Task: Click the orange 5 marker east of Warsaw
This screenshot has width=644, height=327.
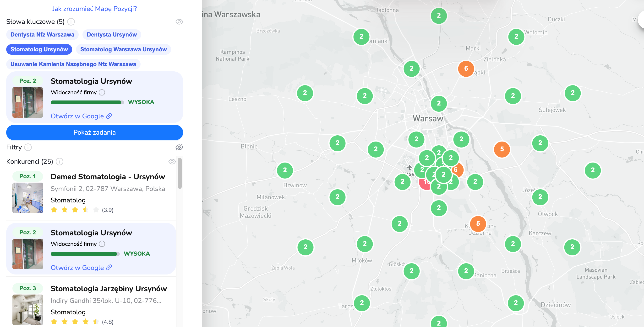Action: point(502,149)
